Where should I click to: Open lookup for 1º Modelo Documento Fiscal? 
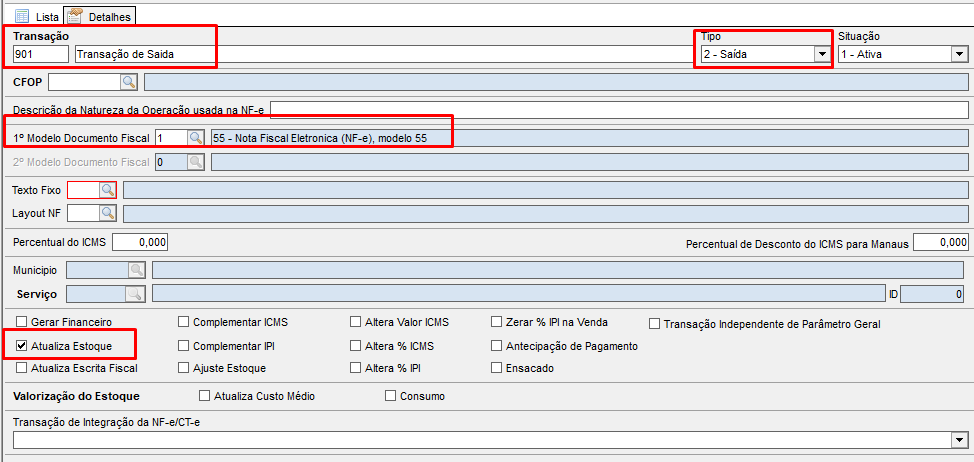(x=195, y=137)
